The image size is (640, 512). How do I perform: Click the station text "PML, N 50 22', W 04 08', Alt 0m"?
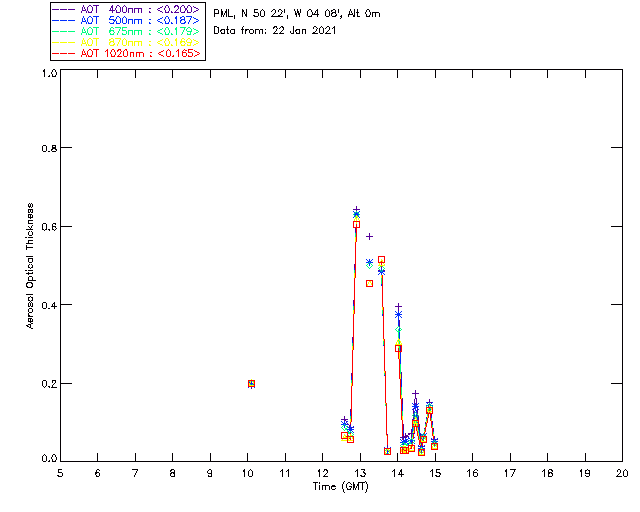click(297, 14)
